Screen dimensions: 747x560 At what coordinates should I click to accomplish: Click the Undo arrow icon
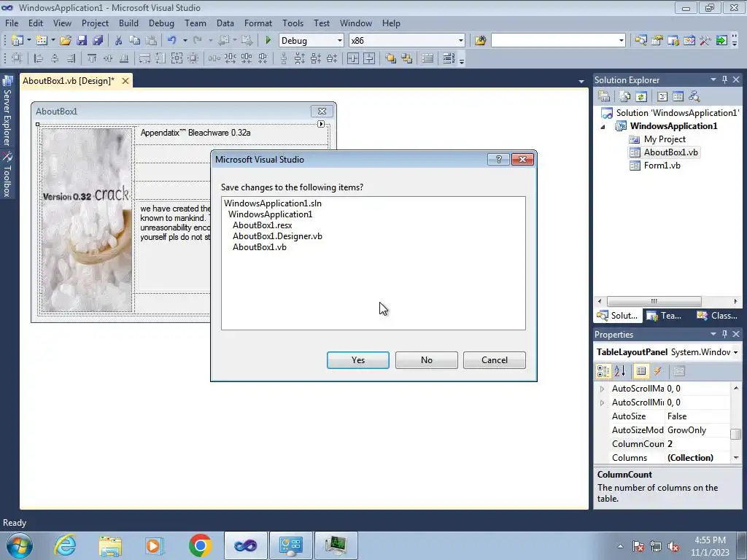pos(172,41)
